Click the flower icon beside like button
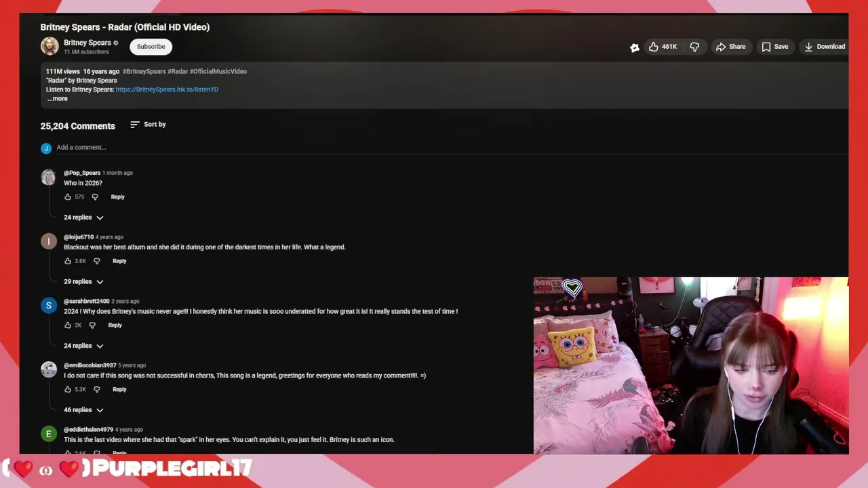Image resolution: width=868 pixels, height=488 pixels. click(634, 47)
